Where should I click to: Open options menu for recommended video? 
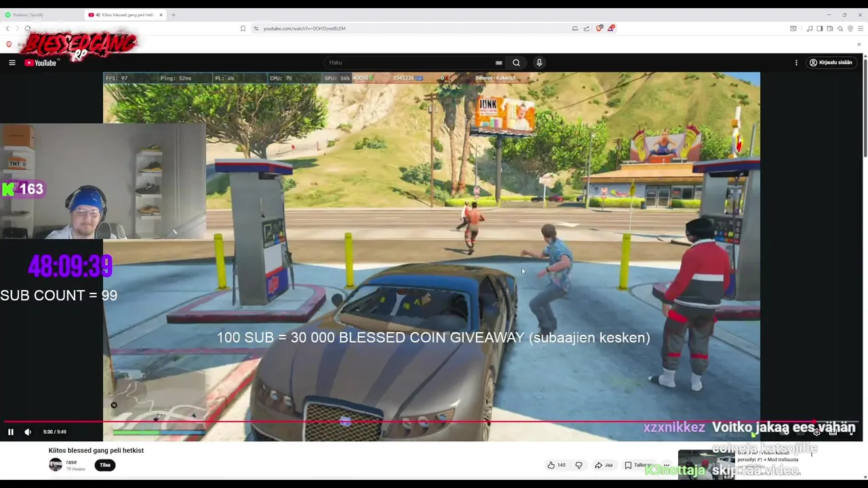812,453
